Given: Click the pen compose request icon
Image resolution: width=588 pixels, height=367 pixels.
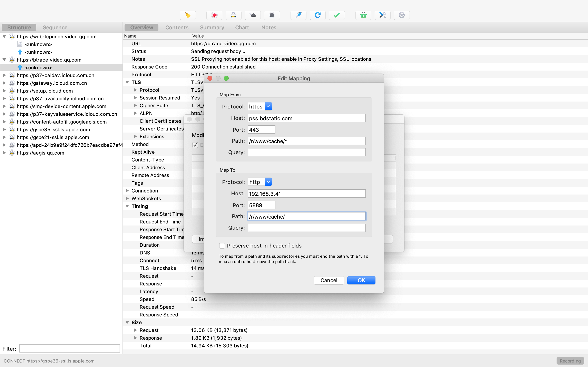Looking at the screenshot, I should point(298,15).
